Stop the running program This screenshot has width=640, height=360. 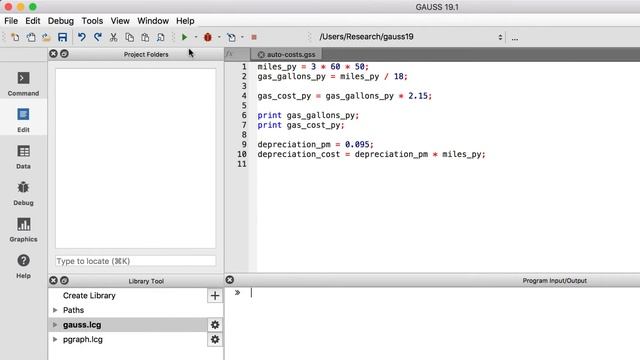tap(254, 38)
